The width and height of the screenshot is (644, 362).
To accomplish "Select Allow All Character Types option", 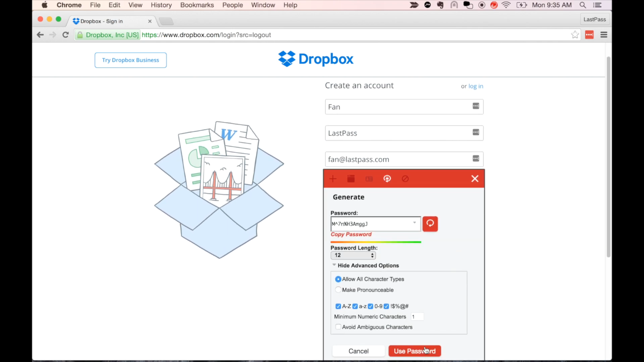I will (x=338, y=279).
